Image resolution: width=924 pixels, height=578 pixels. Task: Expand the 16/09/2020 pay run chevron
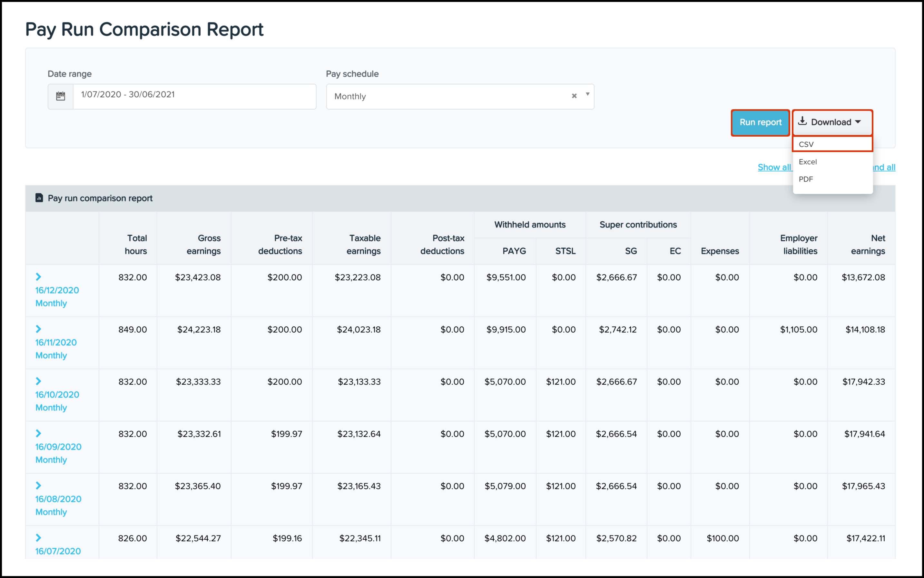(39, 433)
